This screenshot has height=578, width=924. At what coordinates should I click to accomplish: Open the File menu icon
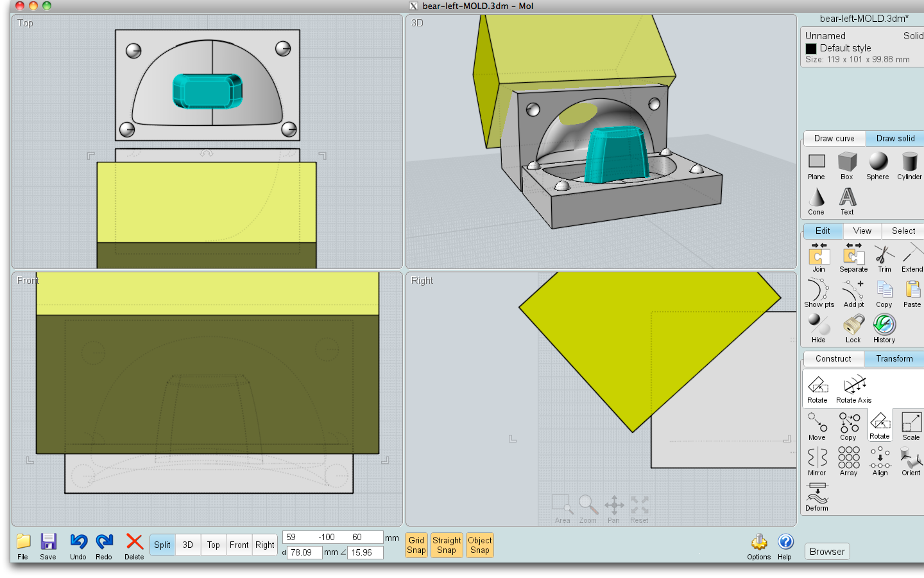pos(23,547)
